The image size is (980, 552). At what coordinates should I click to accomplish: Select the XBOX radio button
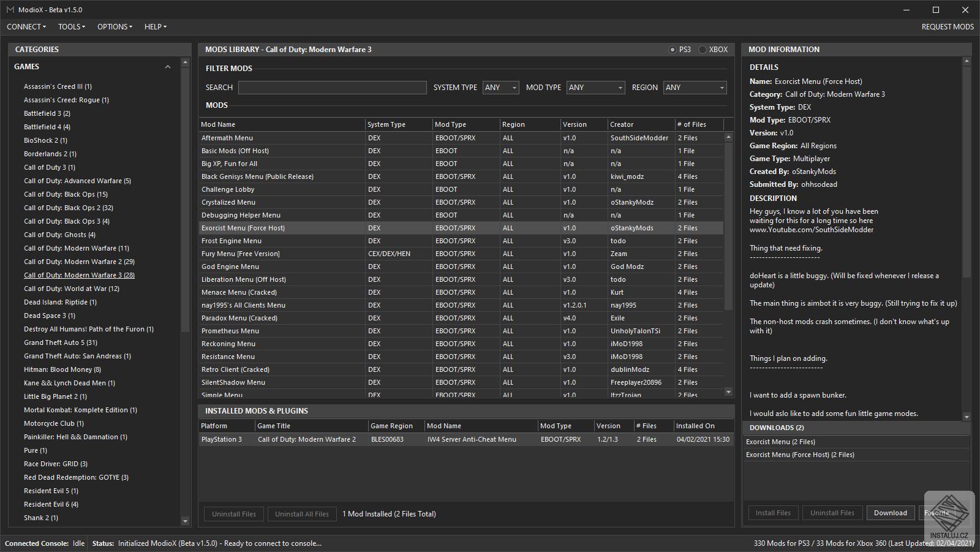click(703, 50)
